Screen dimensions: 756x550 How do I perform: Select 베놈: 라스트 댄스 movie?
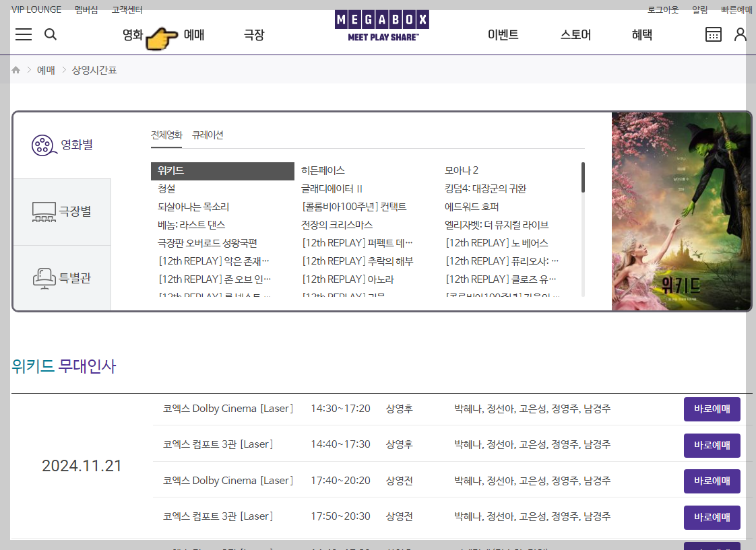pos(191,225)
